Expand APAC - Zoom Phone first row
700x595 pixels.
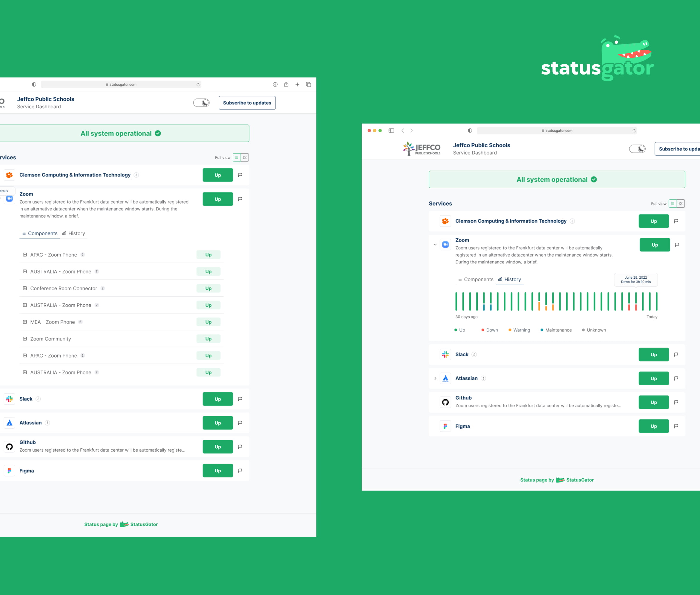click(25, 255)
